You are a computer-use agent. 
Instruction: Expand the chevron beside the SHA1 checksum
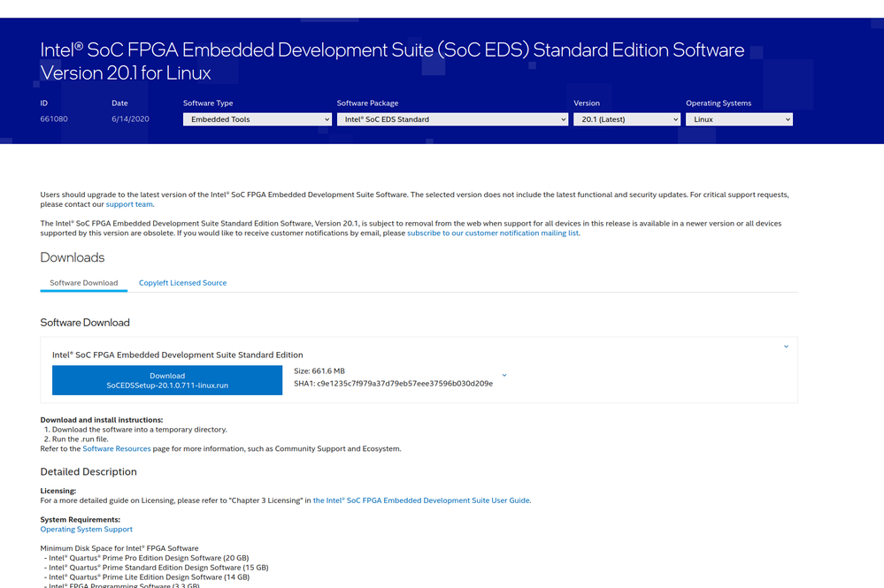click(504, 376)
